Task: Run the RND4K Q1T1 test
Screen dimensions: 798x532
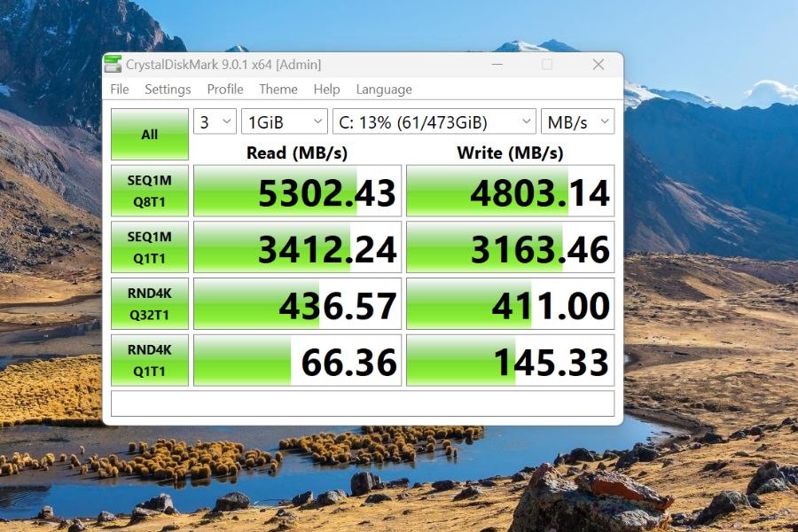Action: click(149, 360)
